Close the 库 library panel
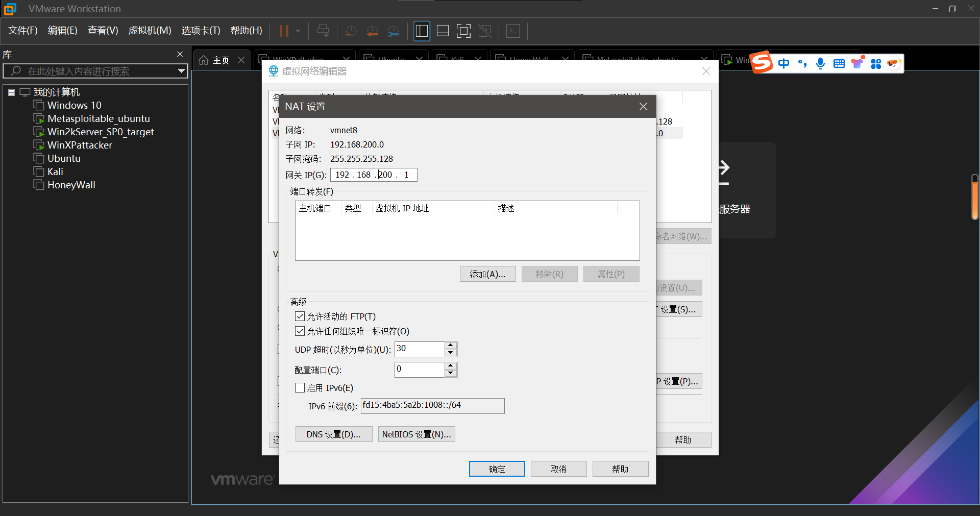This screenshot has height=516, width=980. click(x=180, y=54)
